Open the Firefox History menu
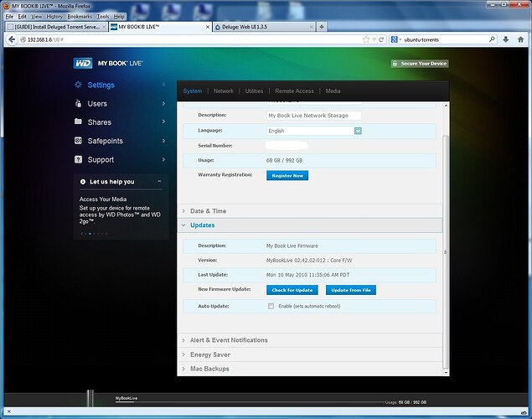 tap(54, 17)
